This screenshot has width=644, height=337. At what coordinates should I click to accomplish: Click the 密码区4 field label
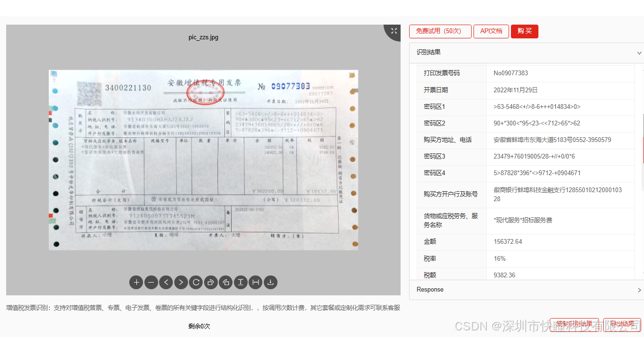pos(434,173)
